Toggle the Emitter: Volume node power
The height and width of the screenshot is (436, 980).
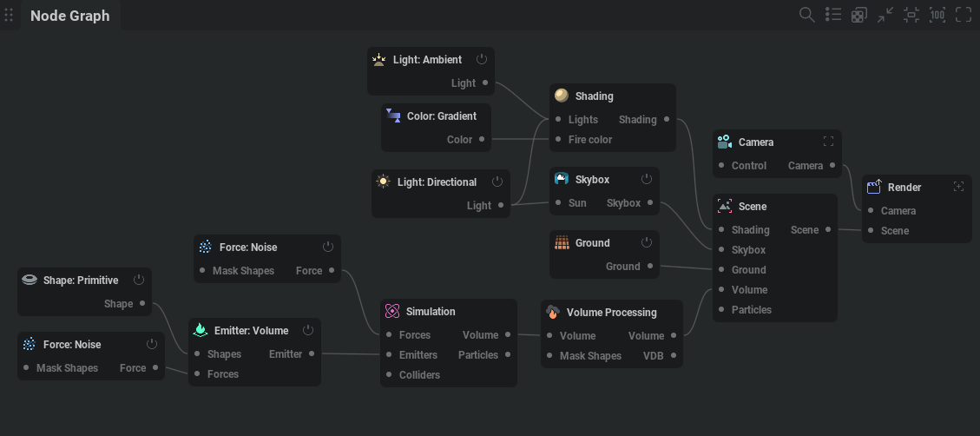tap(308, 330)
